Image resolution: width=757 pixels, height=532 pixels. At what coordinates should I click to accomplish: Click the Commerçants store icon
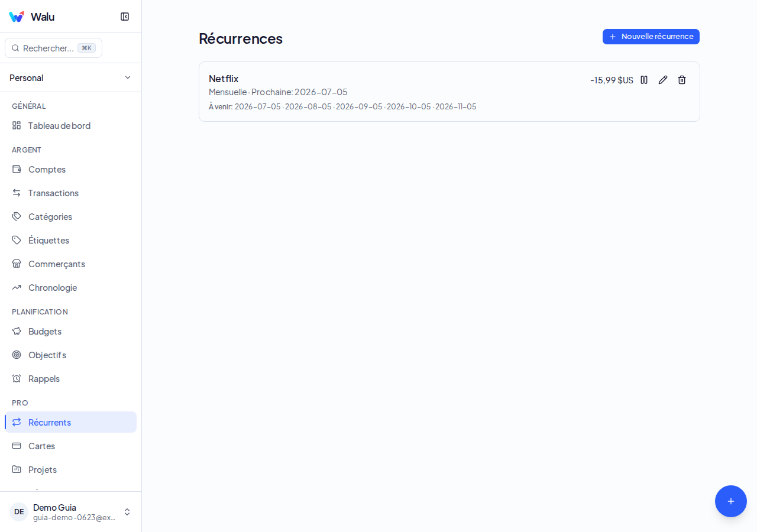tap(17, 264)
